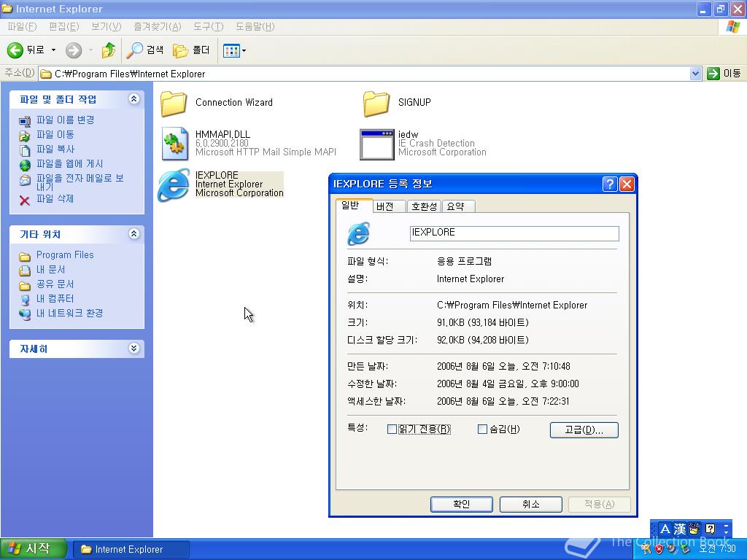This screenshot has width=747, height=560.
Task: Open My Documents (내 문서) icon
Action: [x=25, y=271]
